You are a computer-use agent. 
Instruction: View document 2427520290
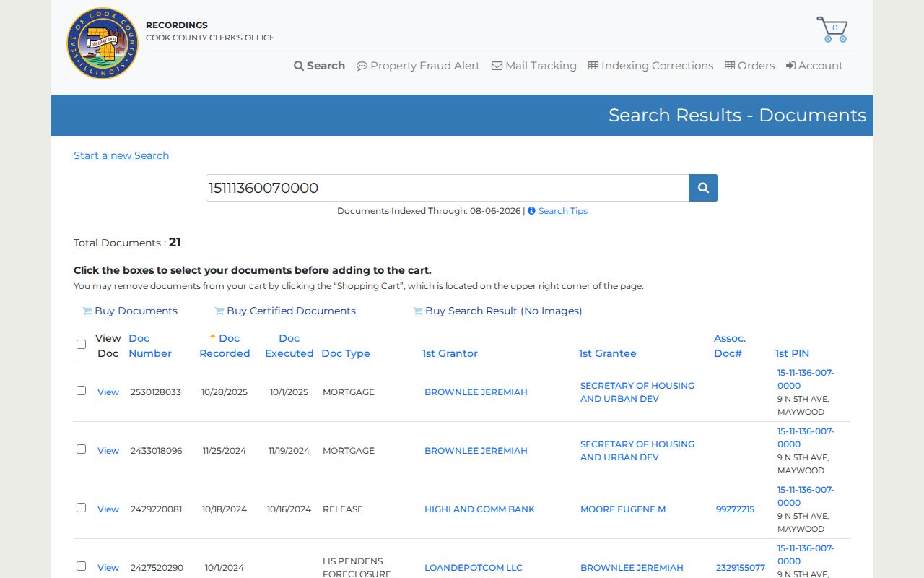tap(108, 568)
